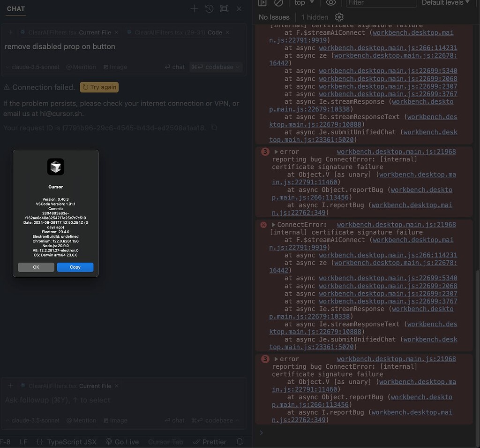Open notifications via the bell icon
480x448 pixels.
pyautogui.click(x=239, y=442)
